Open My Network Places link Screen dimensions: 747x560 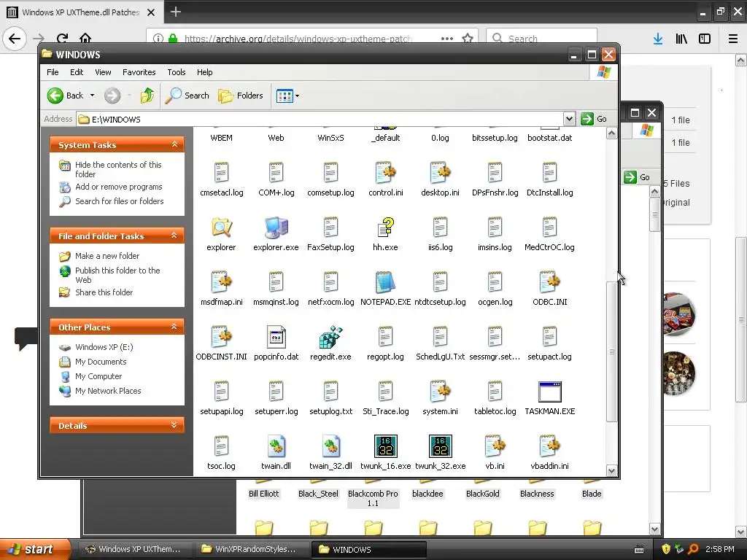(108, 391)
